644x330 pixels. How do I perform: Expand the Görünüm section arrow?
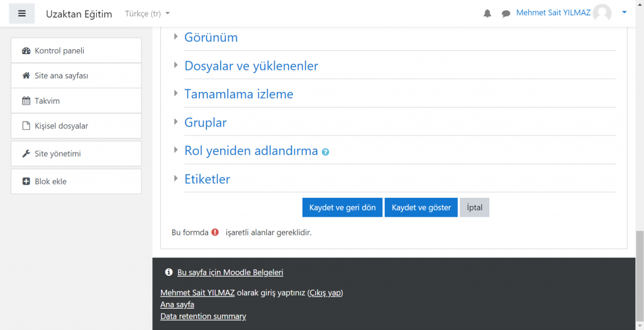tap(176, 36)
